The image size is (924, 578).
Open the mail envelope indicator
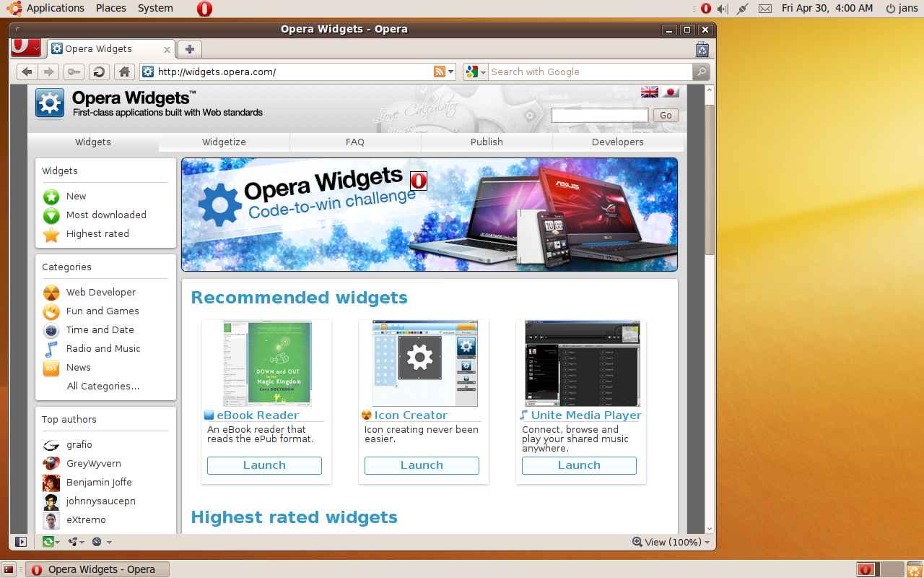(765, 9)
